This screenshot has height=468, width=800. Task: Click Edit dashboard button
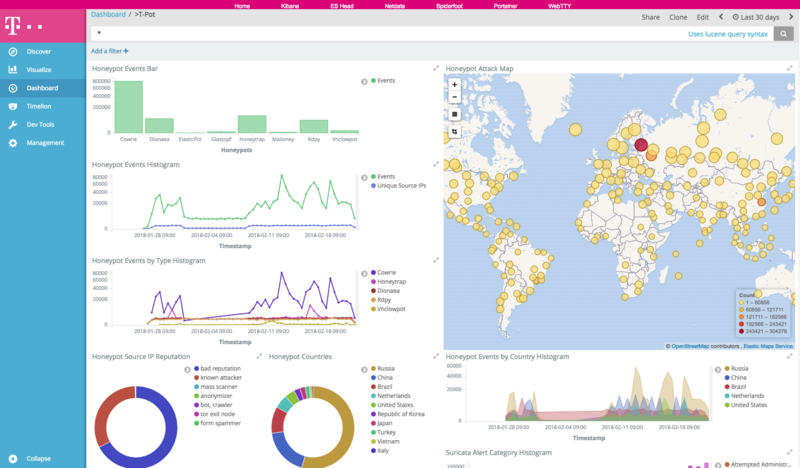click(703, 17)
